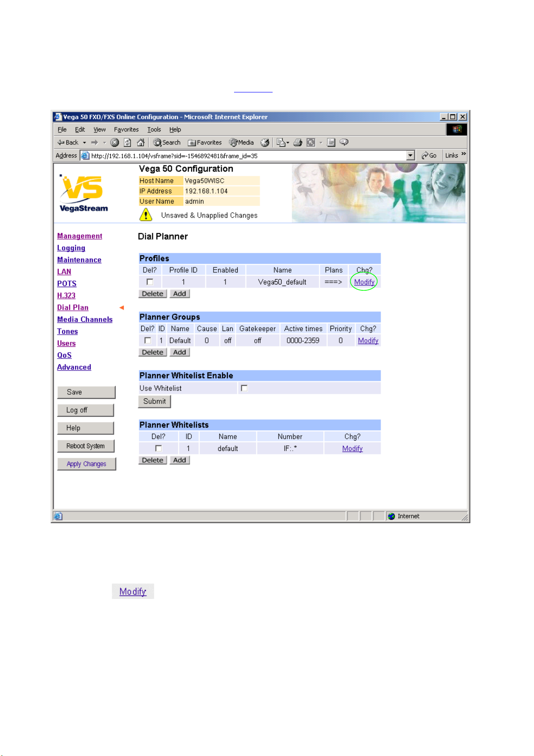This screenshot has height=756, width=534.
Task: Open the Favorites menu
Action: [126, 130]
